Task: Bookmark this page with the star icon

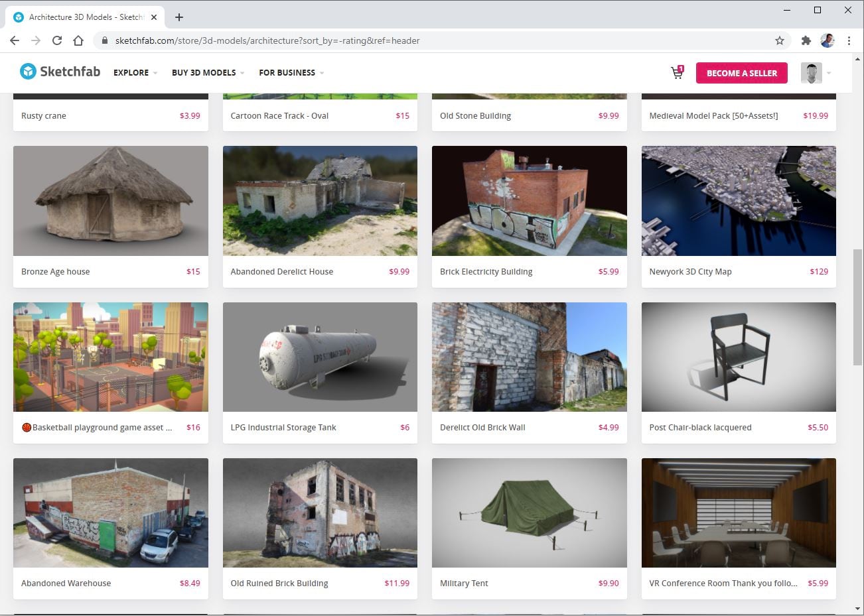Action: click(780, 40)
